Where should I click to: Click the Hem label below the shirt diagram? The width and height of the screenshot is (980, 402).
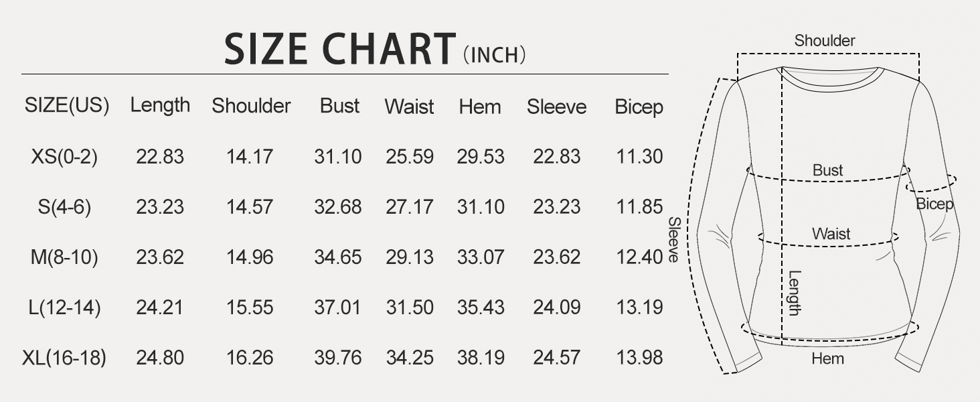pyautogui.click(x=828, y=359)
